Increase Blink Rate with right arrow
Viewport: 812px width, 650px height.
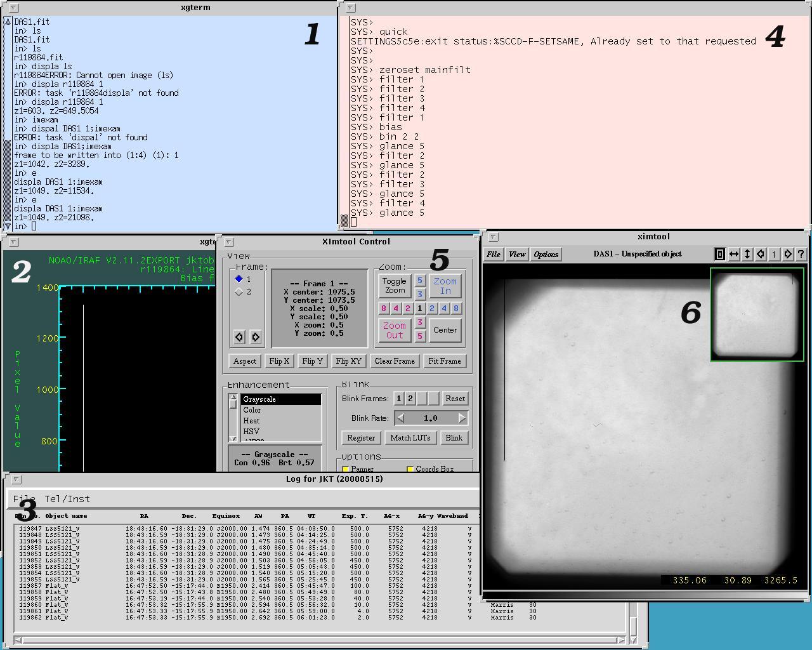462,418
